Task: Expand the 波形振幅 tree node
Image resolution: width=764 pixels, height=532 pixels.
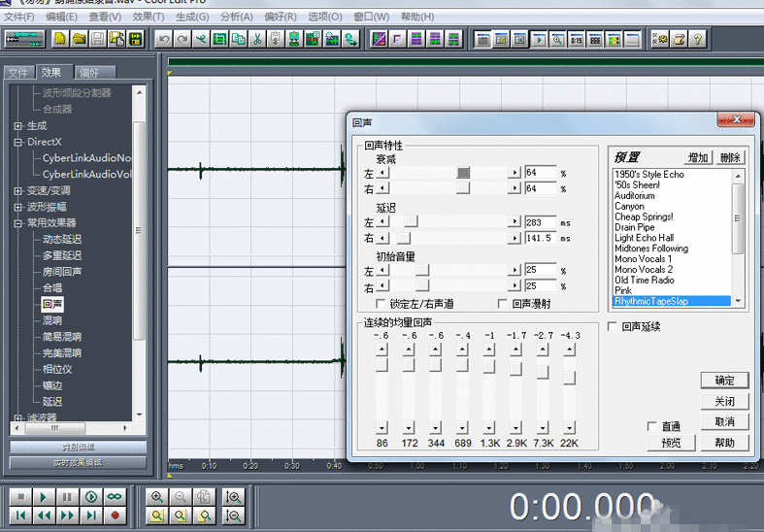Action: [x=18, y=207]
